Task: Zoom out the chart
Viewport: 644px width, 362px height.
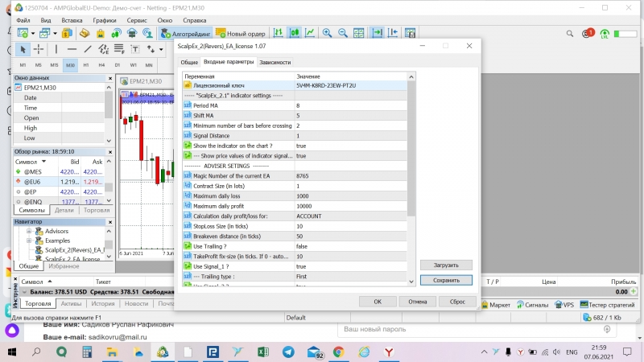Action: [x=343, y=33]
